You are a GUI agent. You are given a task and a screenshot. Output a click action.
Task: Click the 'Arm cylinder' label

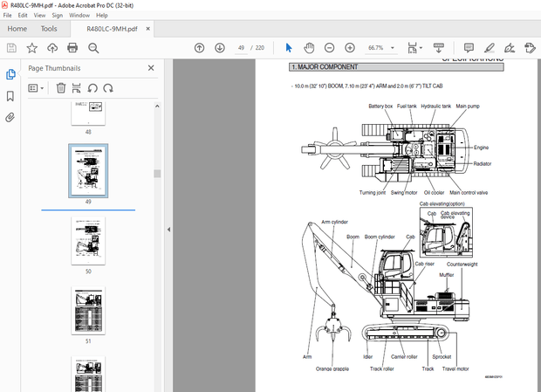tap(335, 222)
